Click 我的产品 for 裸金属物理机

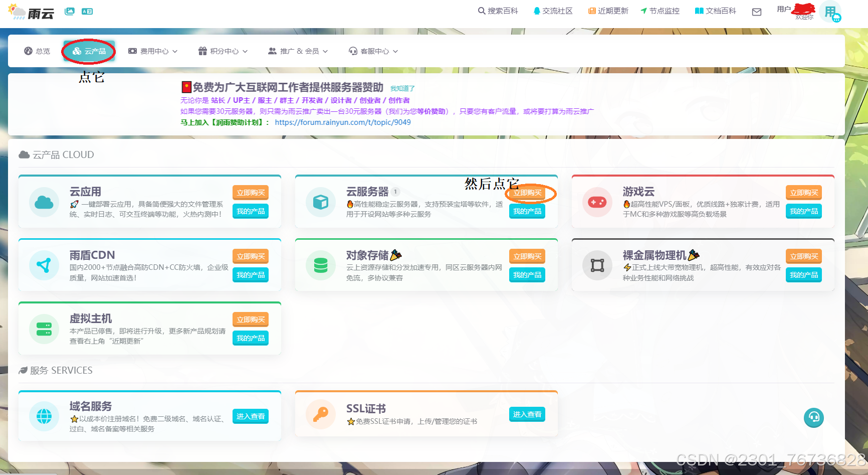click(804, 275)
